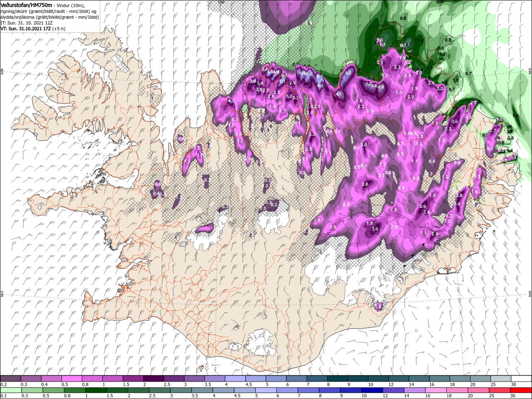Pick the palest green rain swatch at 0.1

pos(10,390)
